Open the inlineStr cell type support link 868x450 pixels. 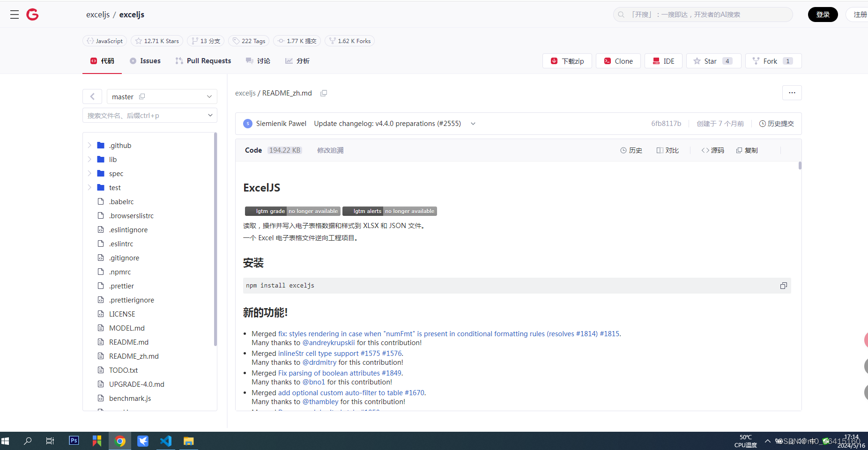(340, 354)
